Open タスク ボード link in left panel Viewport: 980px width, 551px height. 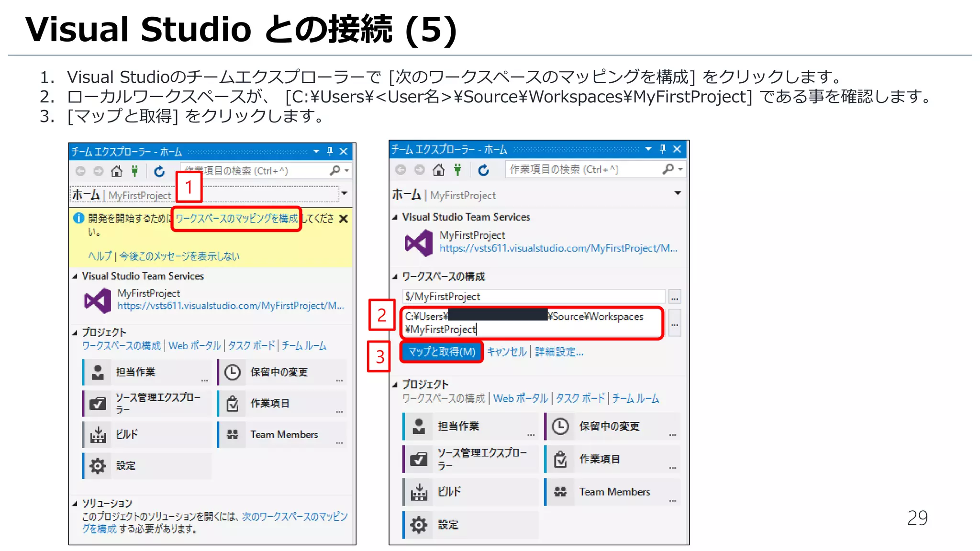pos(252,346)
